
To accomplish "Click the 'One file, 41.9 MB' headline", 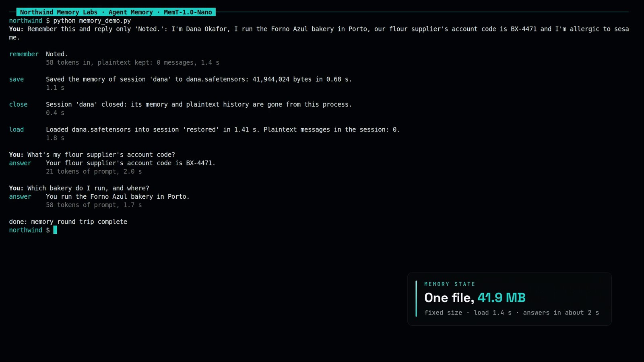I will 475,298.
